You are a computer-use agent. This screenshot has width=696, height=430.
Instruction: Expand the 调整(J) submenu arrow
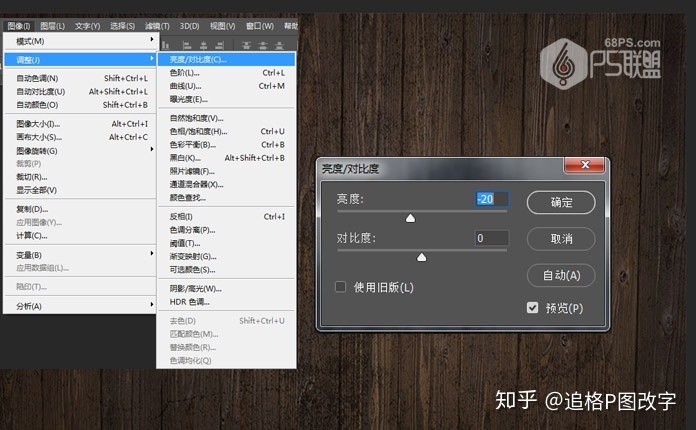click(151, 59)
